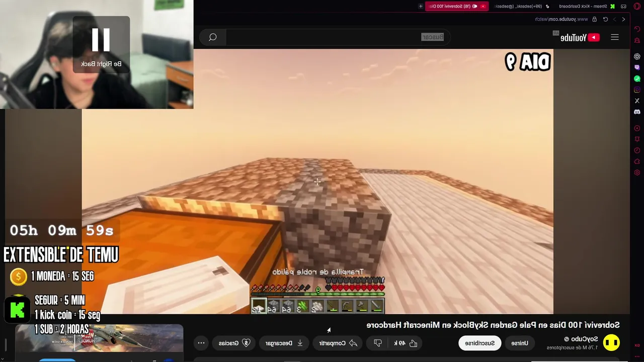
Task: Click the address bar padlock icon
Action: (x=595, y=19)
